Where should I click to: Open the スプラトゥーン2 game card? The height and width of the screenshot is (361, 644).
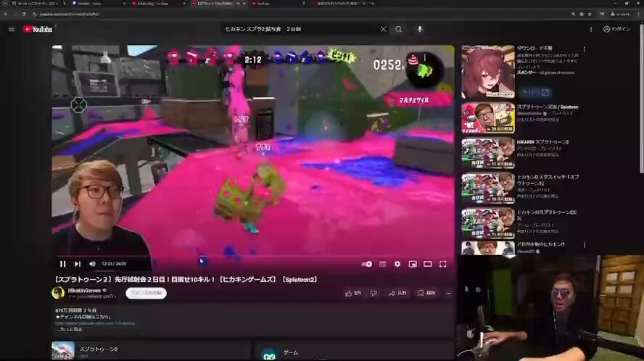tap(151, 351)
